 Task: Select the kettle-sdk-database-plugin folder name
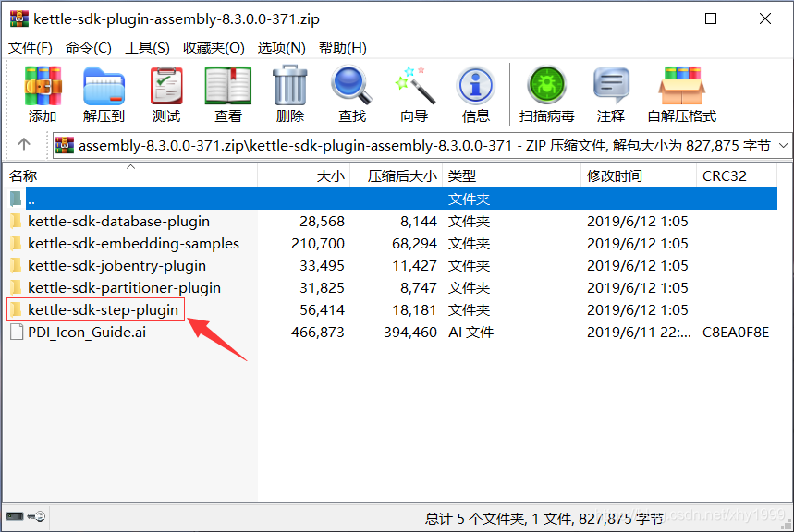(x=118, y=221)
